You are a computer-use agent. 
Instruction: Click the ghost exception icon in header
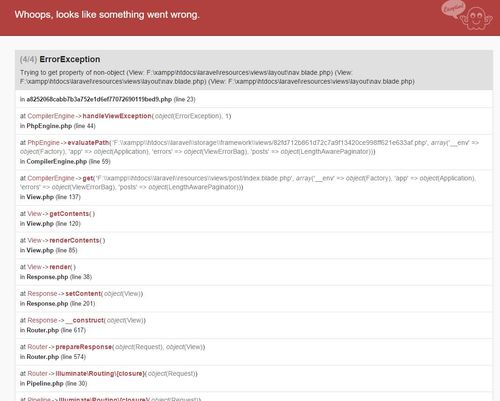pyautogui.click(x=476, y=18)
